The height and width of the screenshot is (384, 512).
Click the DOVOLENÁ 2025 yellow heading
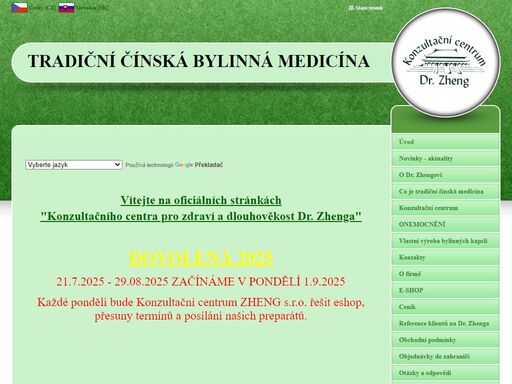tap(201, 258)
